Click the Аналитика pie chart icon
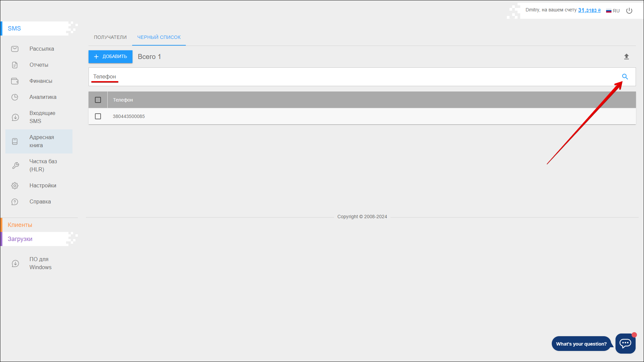The image size is (644, 362). 15,97
